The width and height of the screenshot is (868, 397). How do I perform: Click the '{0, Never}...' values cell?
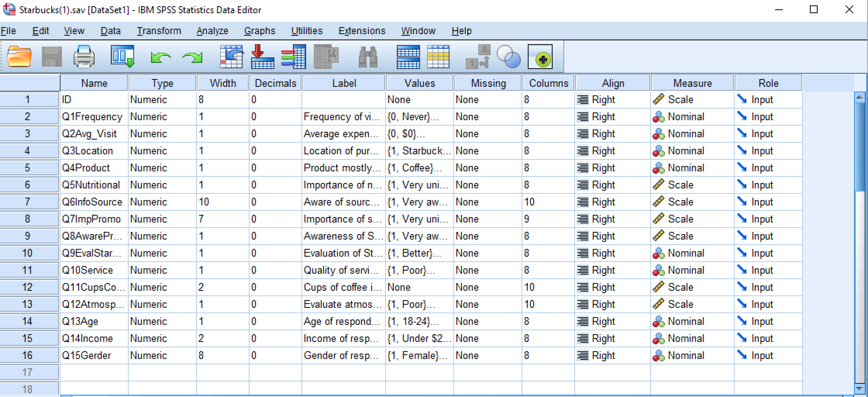420,117
